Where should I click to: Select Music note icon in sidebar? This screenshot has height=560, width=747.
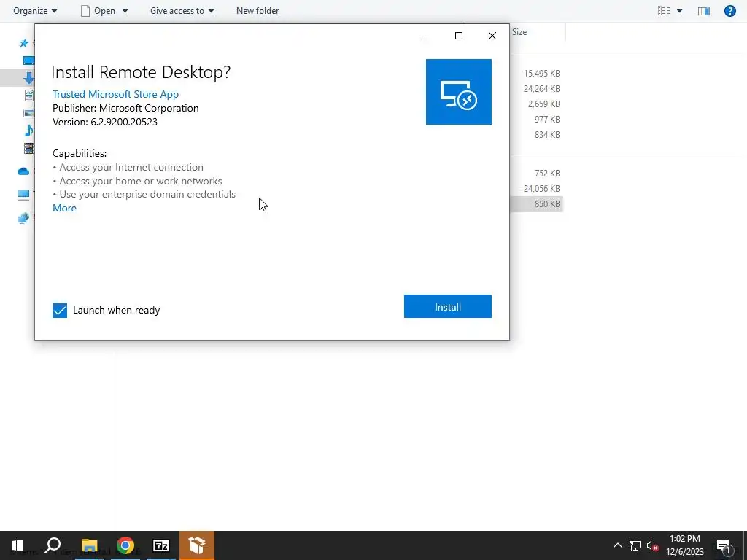click(28, 130)
